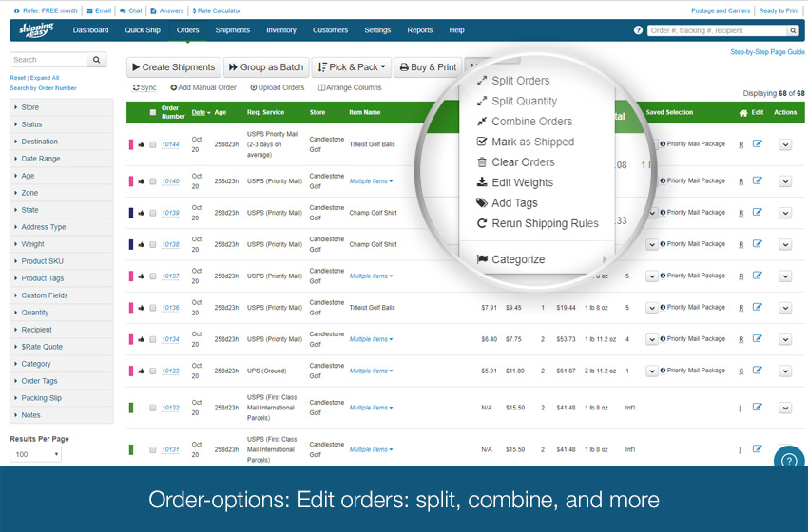Click the home icon in table header
Viewport: 808px width, 532px height.
click(x=743, y=113)
